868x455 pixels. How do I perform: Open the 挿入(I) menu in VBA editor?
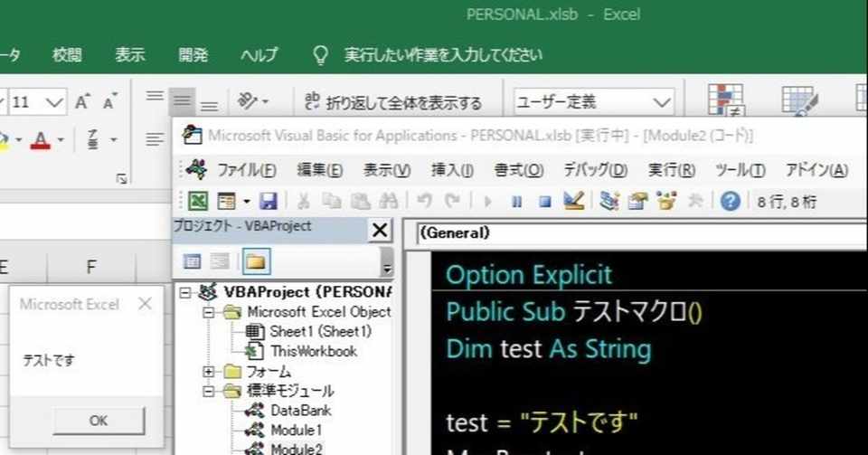click(452, 170)
